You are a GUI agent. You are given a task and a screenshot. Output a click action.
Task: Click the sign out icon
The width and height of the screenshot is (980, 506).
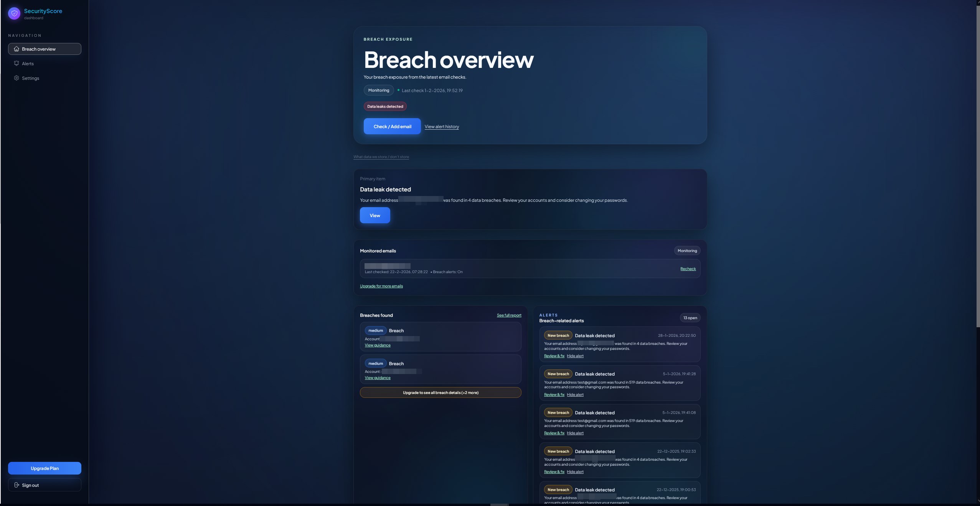[x=16, y=485]
